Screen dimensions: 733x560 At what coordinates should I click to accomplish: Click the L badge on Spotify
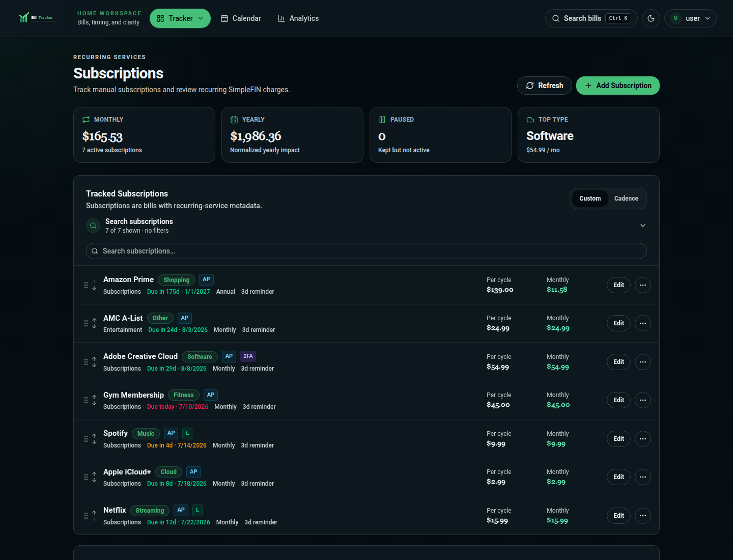click(187, 433)
